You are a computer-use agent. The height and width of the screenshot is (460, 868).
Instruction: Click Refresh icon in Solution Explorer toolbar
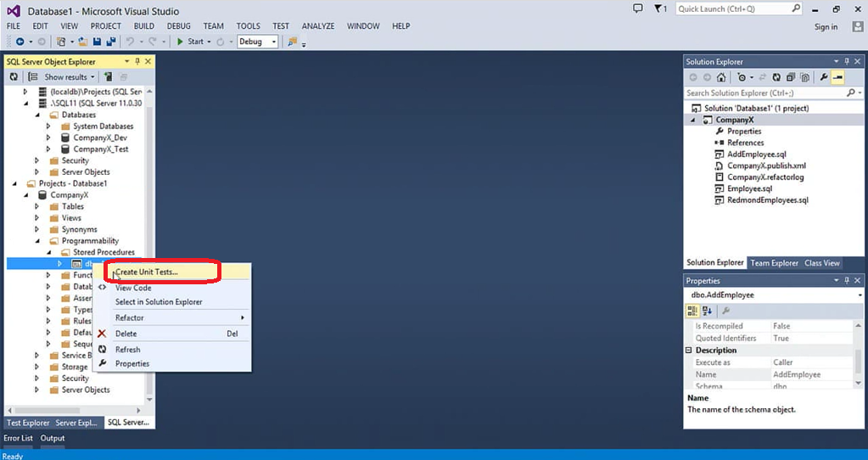776,77
